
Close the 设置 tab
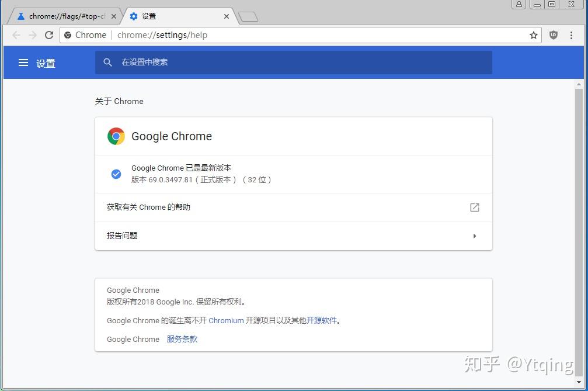coord(227,16)
